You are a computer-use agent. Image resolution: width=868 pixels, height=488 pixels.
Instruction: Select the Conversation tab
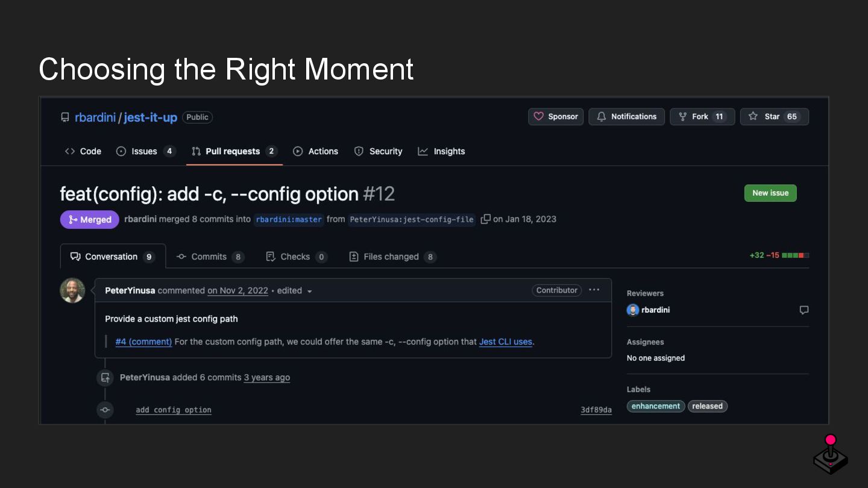(x=113, y=257)
